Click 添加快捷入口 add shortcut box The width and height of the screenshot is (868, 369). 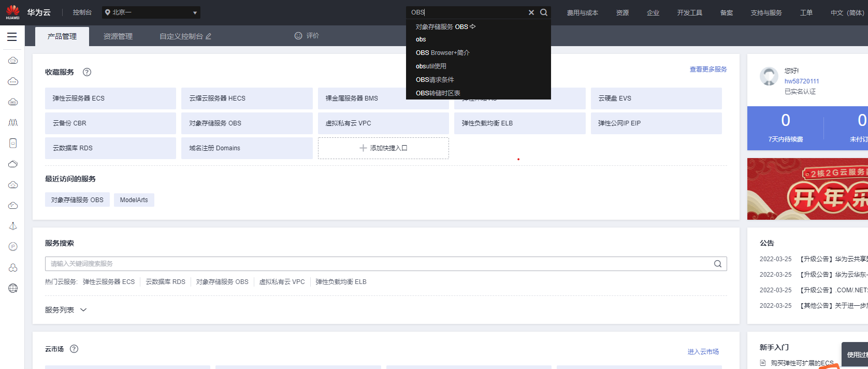(x=383, y=148)
